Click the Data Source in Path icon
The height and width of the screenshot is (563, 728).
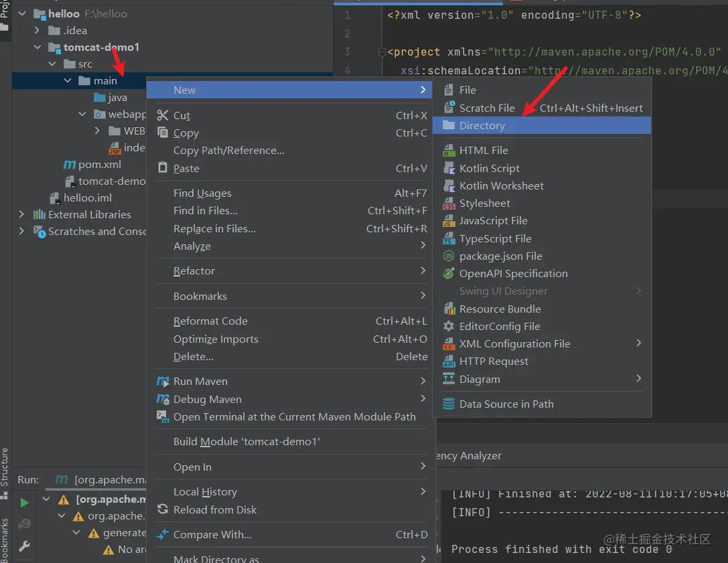[449, 404]
